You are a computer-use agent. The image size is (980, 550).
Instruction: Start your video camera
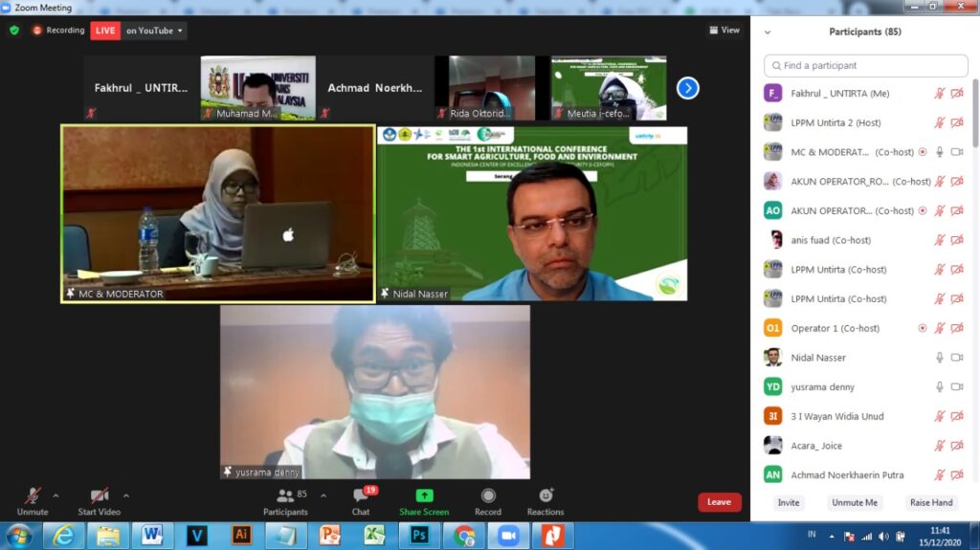[99, 502]
